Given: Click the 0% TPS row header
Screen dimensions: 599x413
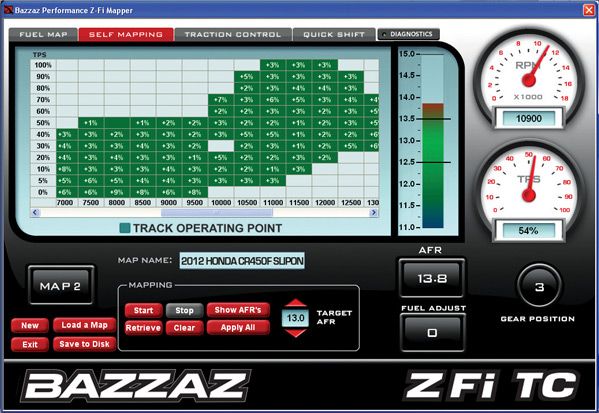Looking at the screenshot, I should coord(43,192).
